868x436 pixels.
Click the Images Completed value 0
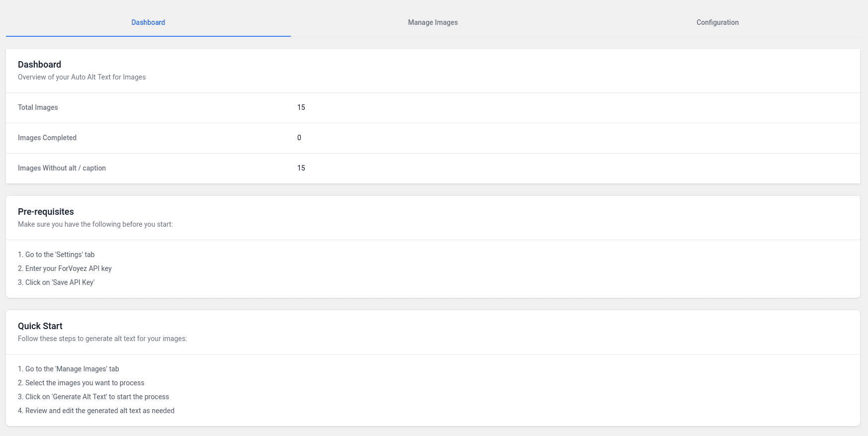[299, 138]
